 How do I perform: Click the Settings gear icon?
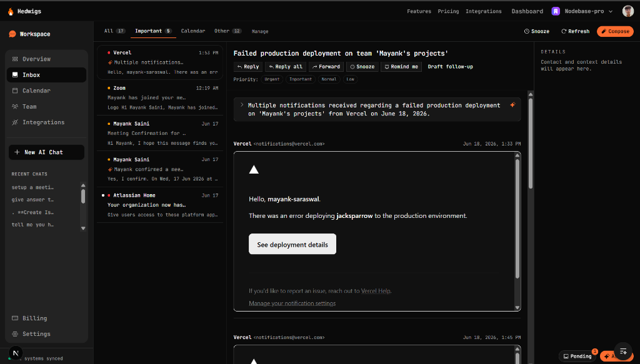tap(15, 334)
